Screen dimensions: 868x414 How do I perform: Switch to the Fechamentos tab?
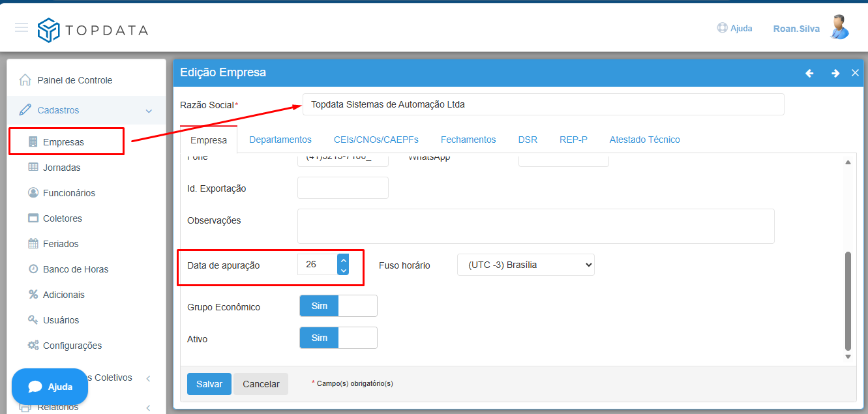(468, 140)
